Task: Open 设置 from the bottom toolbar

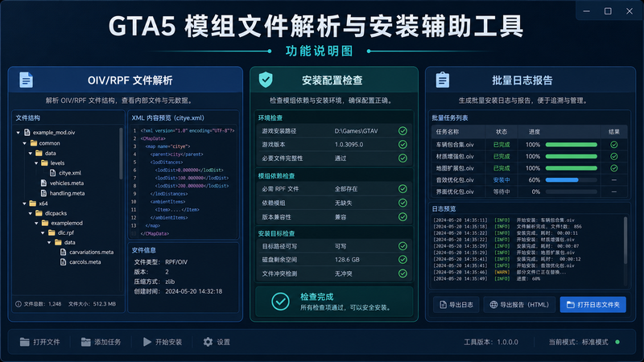Action: (217, 342)
